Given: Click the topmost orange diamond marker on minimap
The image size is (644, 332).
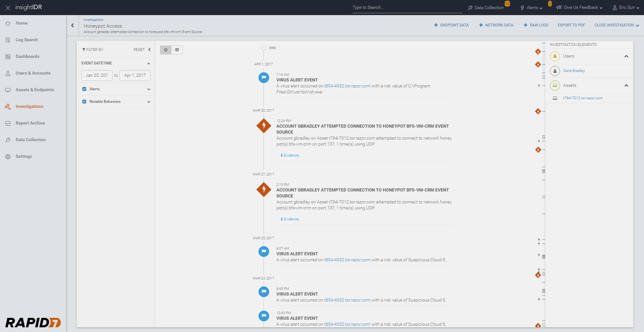Looking at the screenshot, I should (538, 52).
